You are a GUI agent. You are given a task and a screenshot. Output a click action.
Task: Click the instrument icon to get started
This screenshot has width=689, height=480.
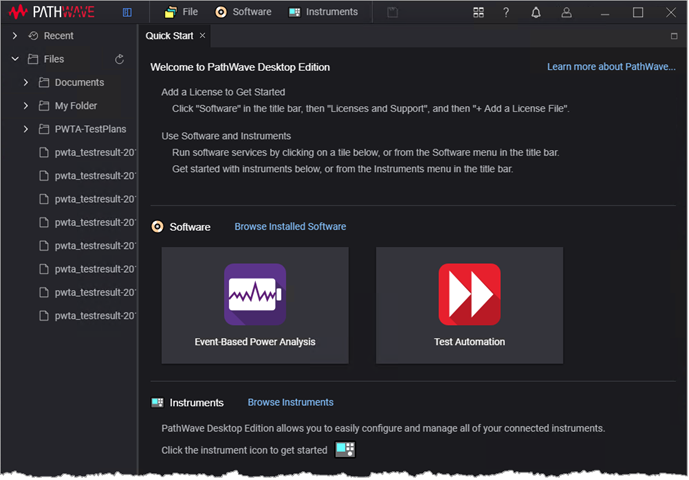[x=345, y=449]
